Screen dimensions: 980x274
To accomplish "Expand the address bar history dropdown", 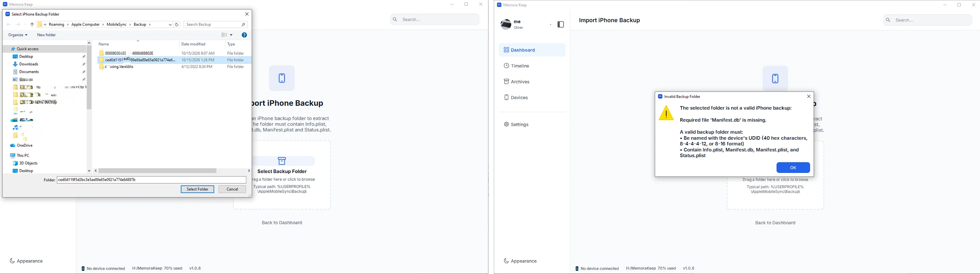I will [170, 25].
